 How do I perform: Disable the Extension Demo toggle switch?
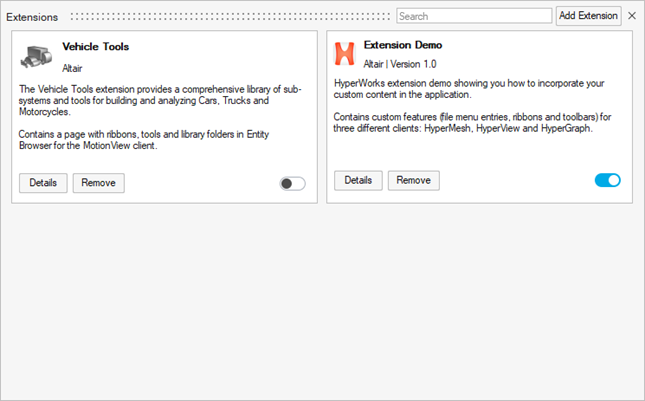(x=607, y=180)
